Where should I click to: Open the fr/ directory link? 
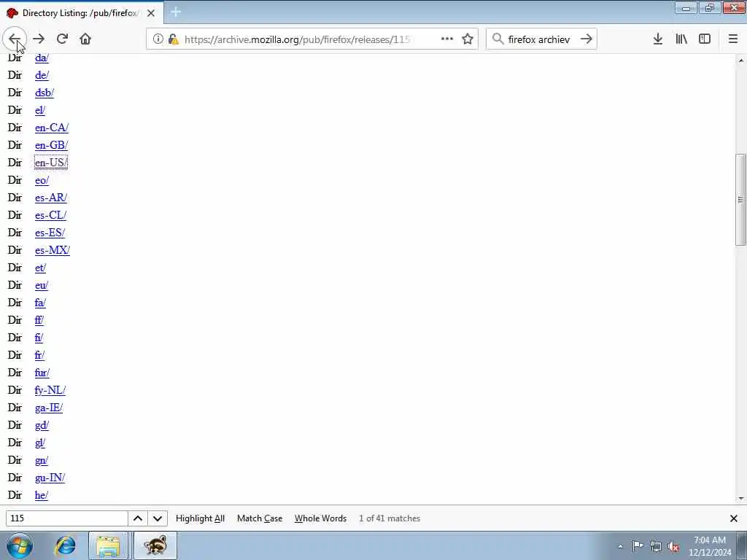pos(39,355)
